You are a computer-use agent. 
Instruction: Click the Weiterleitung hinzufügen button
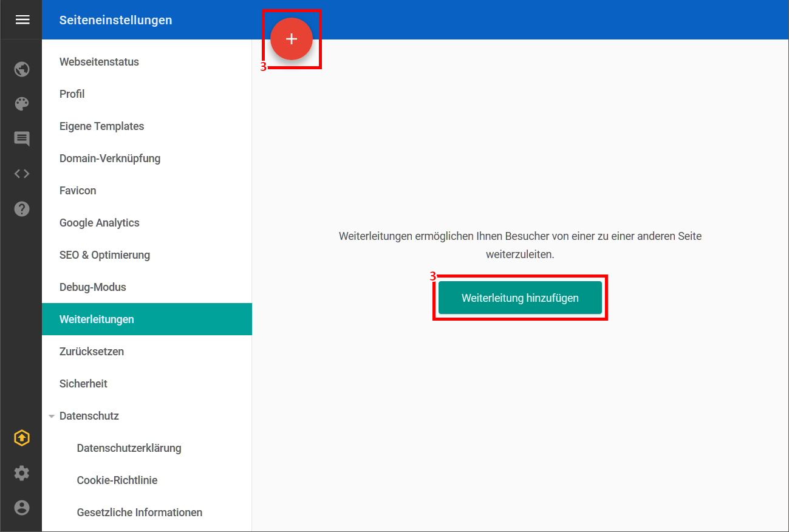520,298
